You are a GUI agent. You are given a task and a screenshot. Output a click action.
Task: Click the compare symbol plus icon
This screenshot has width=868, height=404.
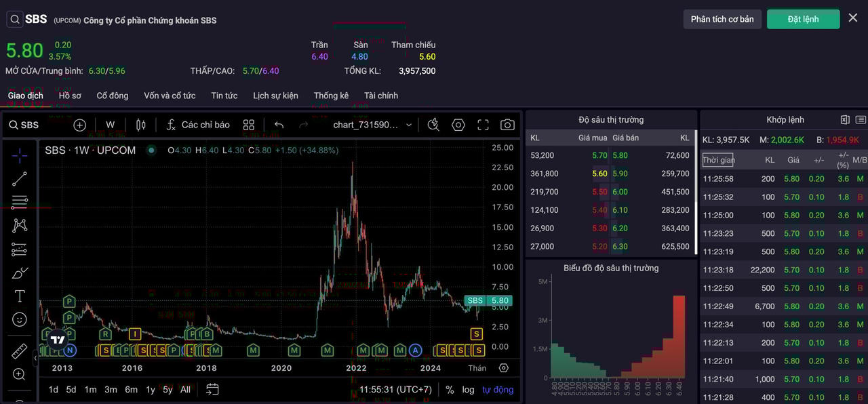click(x=80, y=125)
